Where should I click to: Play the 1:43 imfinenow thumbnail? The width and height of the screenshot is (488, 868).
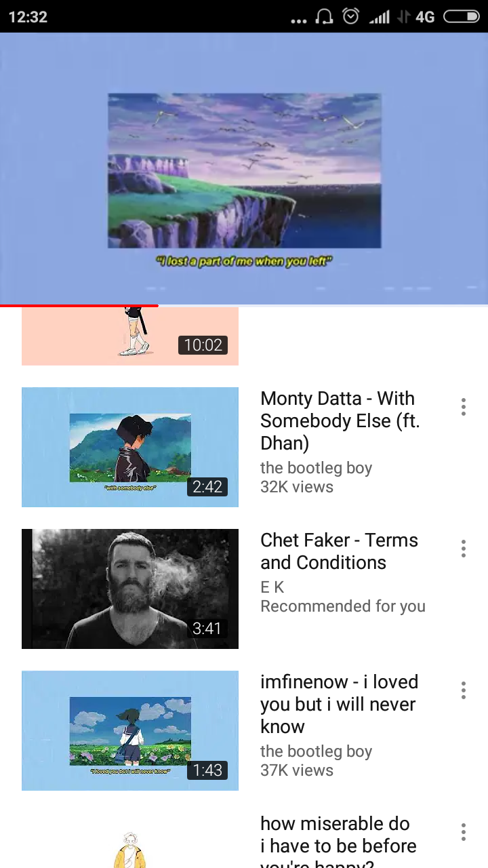[130, 730]
